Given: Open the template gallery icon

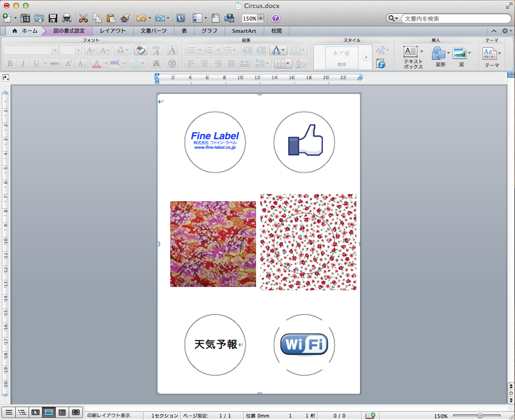Looking at the screenshot, I should [x=25, y=18].
